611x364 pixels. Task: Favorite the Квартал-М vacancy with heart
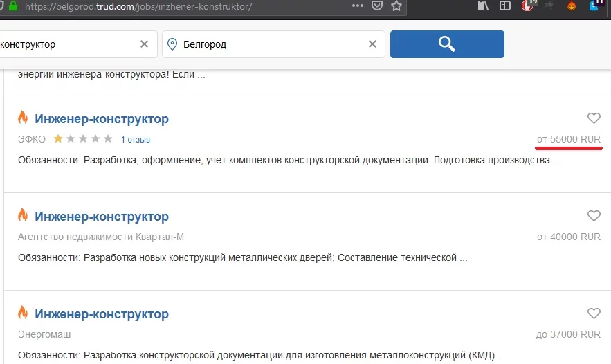594,215
